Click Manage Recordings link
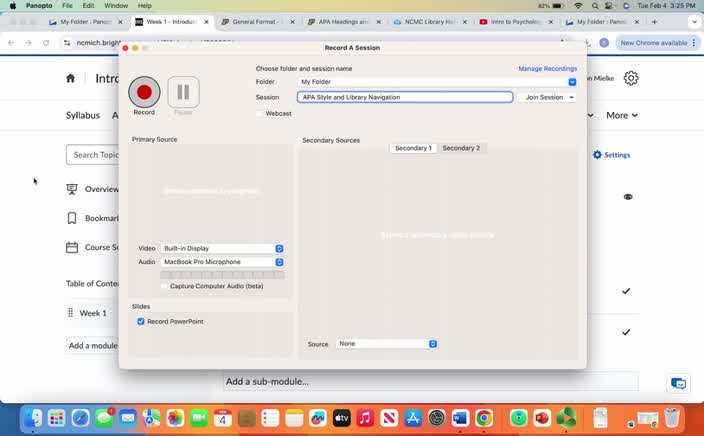The height and width of the screenshot is (436, 704). [547, 69]
